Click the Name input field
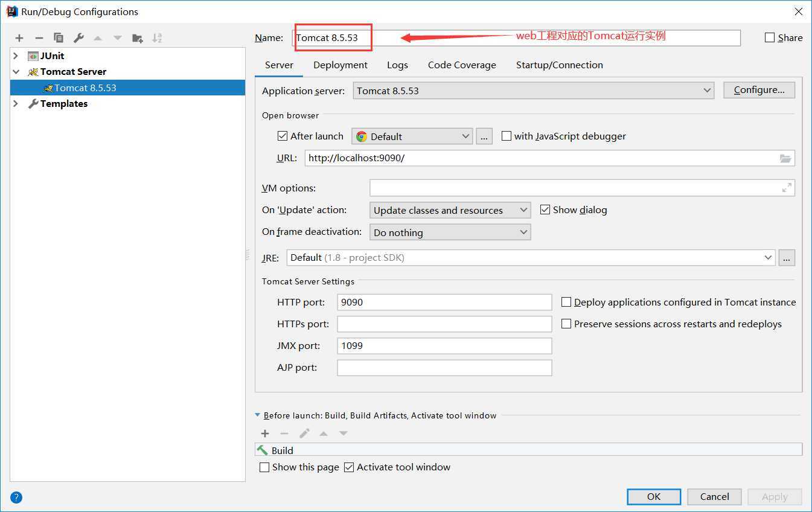The image size is (812, 512). pos(517,37)
